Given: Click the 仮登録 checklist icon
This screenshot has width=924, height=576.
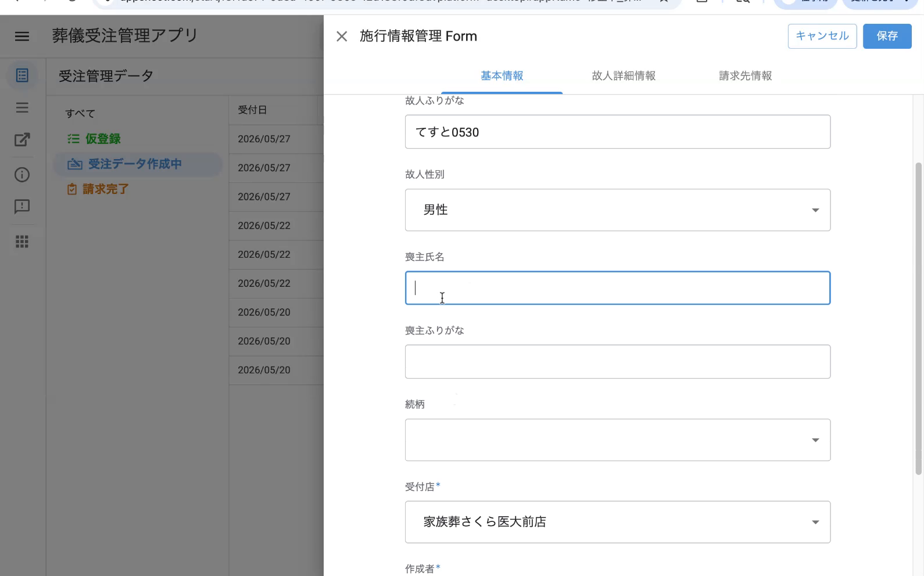Looking at the screenshot, I should 73,139.
